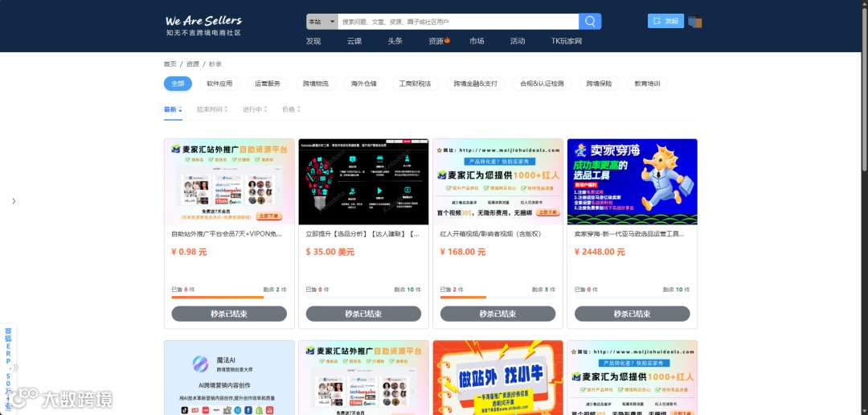Open the 魔法AI card image
The width and height of the screenshot is (868, 415).
(x=229, y=378)
